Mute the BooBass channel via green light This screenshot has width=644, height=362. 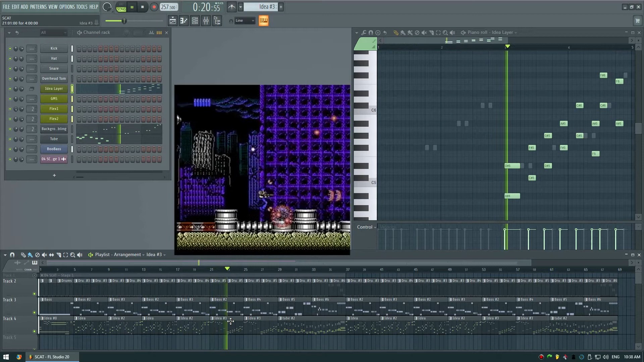coord(10,149)
